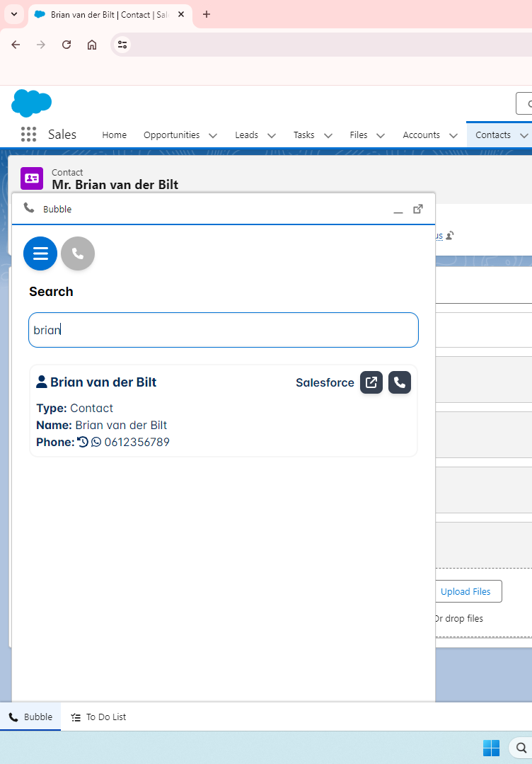The width and height of the screenshot is (532, 764).
Task: Click the WhatsApp icon beside the phone number
Action: (x=96, y=443)
